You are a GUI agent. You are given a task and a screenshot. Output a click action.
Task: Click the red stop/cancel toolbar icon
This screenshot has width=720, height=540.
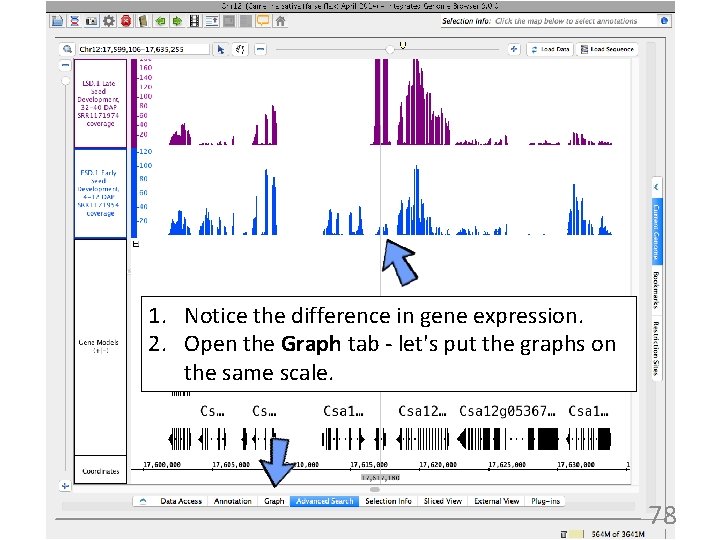pos(126,21)
